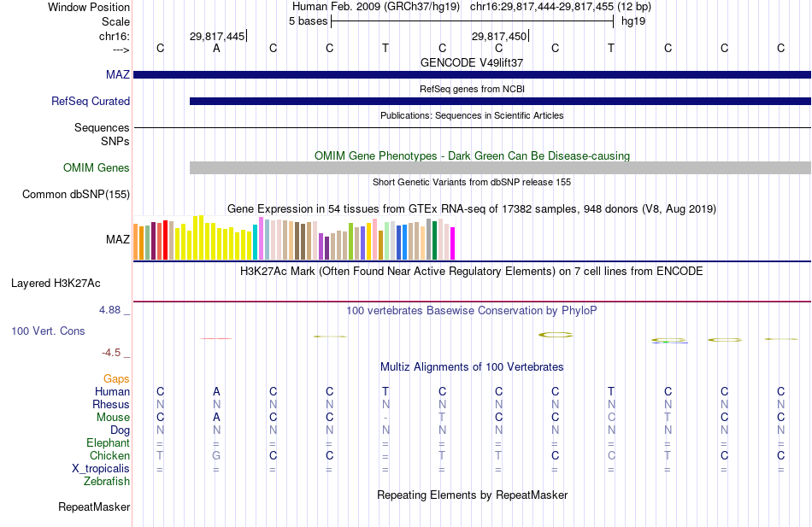Open the H3K27Ac Mark ENCODE track title
This screenshot has height=527, width=812.
point(472,272)
